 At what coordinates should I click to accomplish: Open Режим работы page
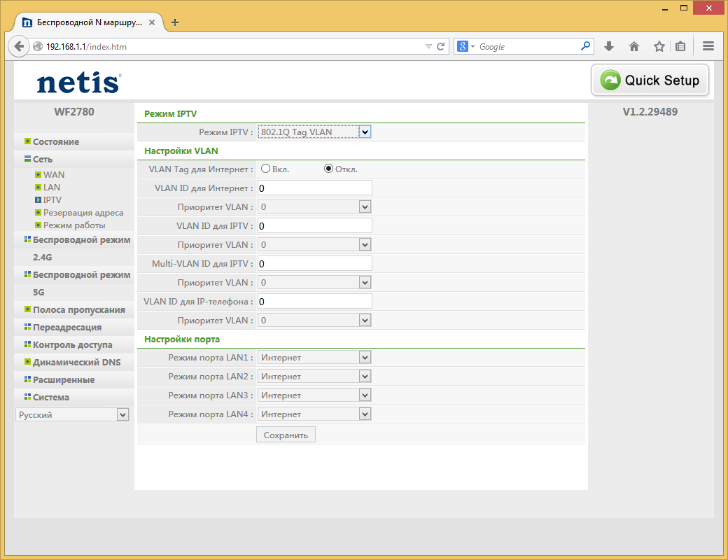(x=74, y=225)
